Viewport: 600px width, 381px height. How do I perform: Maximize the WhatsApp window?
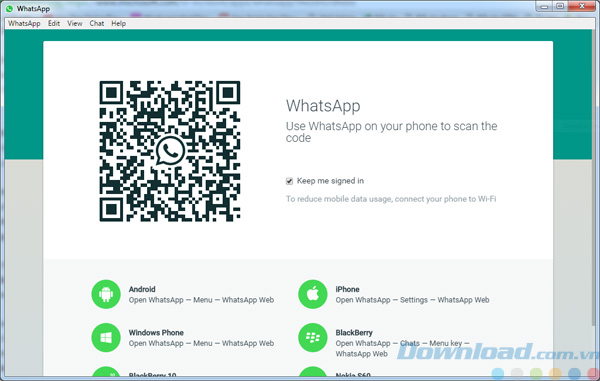560,6
